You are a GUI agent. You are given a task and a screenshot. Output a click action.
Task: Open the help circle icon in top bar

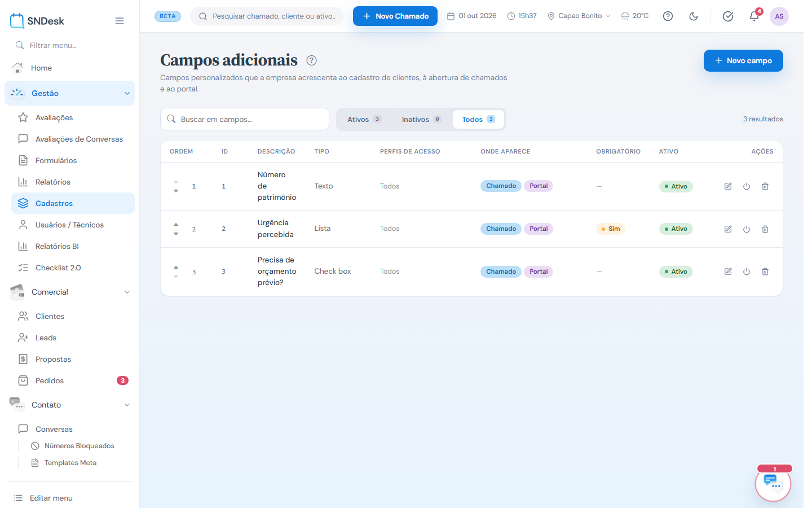tap(668, 16)
